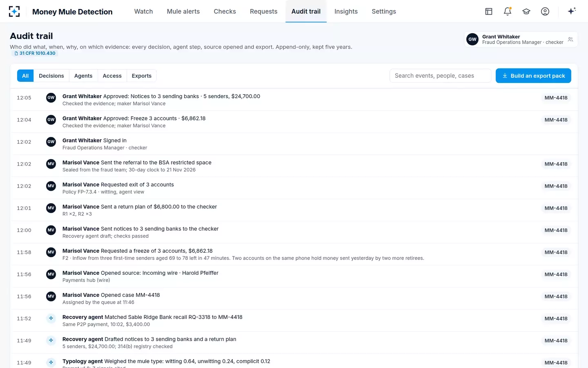
Task: Open MM-4418 tag on Typology agent row
Action: [556, 363]
